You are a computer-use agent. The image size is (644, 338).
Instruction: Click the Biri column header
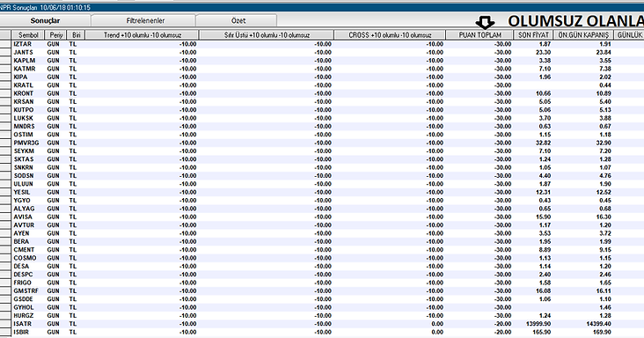coord(76,35)
